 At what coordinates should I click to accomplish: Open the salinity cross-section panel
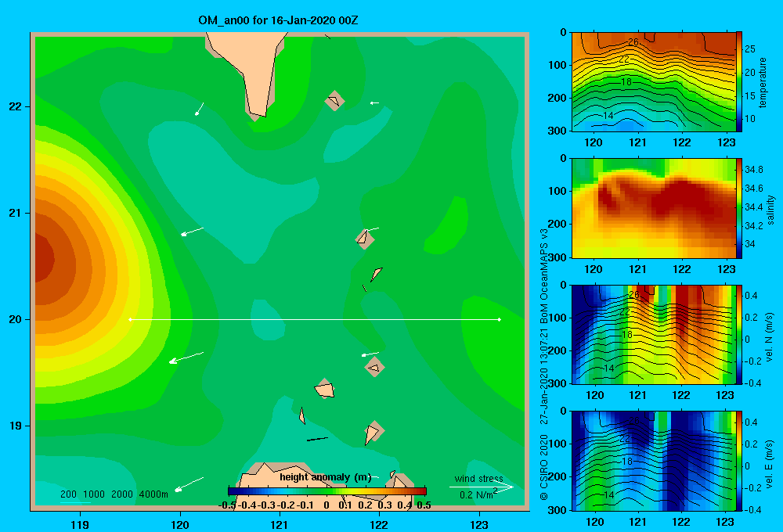point(654,208)
